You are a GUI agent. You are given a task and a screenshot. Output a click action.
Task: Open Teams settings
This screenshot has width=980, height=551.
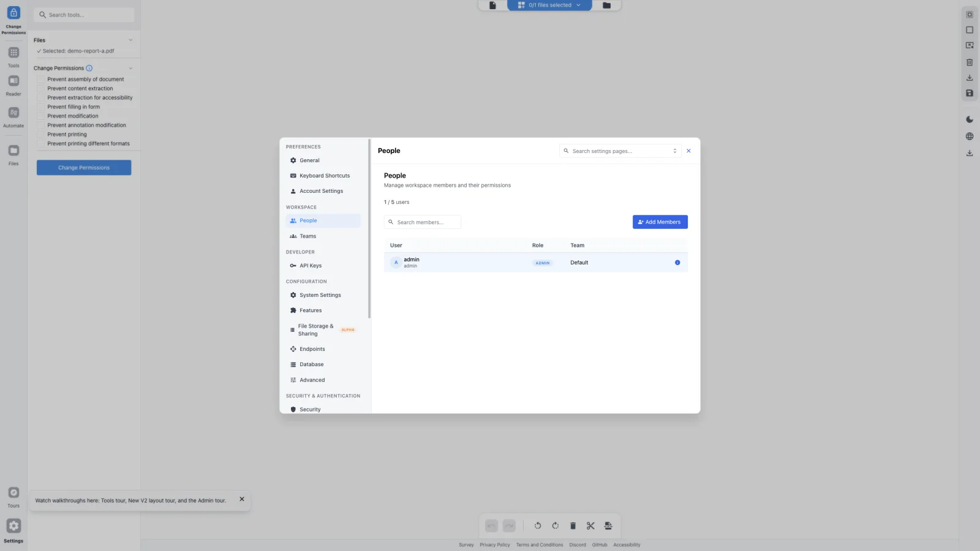323,236
